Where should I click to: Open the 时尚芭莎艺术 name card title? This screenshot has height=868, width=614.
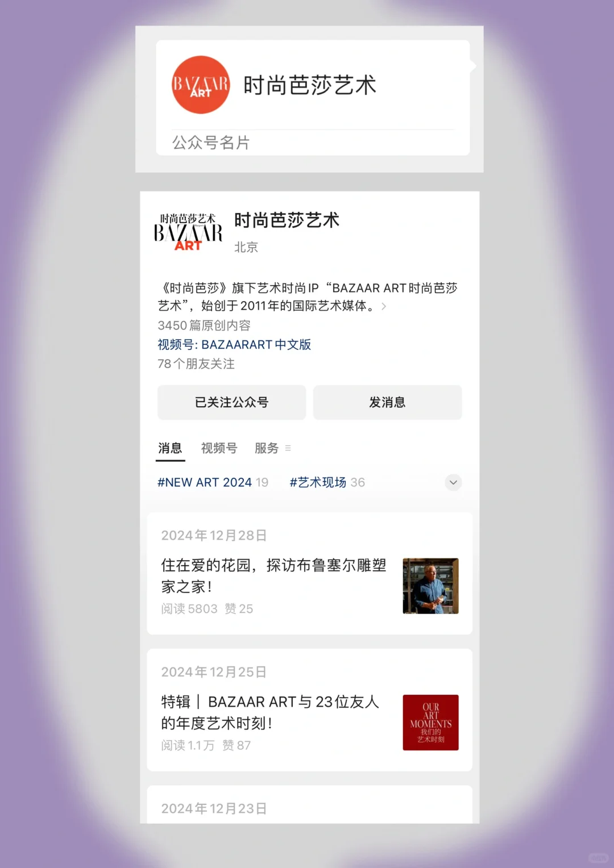coord(310,85)
